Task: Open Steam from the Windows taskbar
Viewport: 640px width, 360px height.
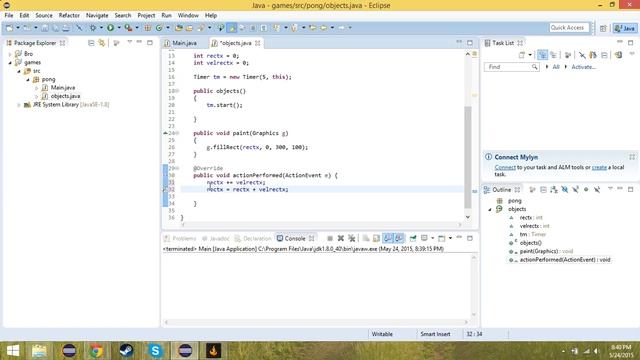Action: (x=126, y=351)
